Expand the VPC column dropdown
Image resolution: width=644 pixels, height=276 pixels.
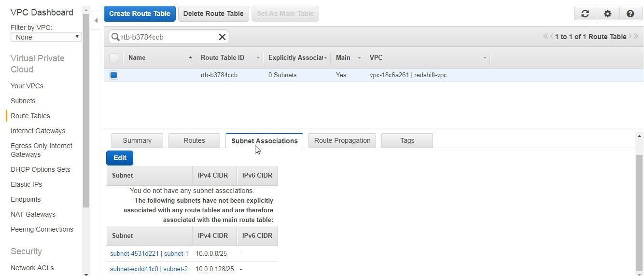coord(485,58)
